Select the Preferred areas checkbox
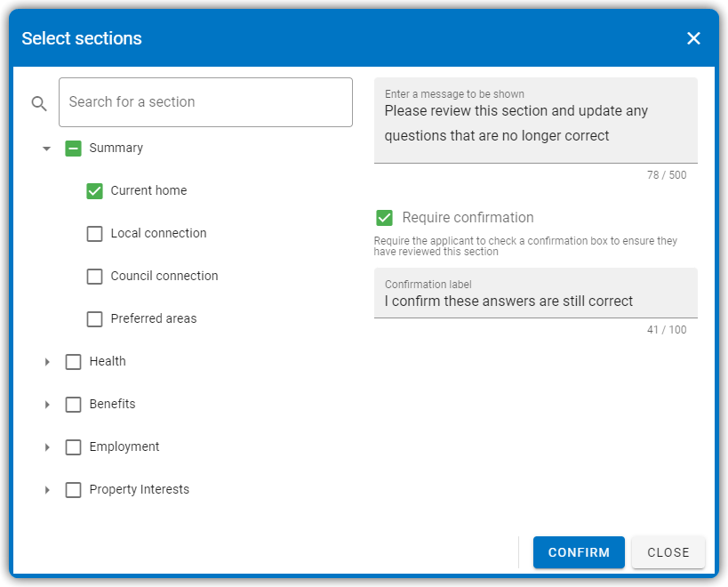Screen dimensions: 728x587 coord(95,319)
